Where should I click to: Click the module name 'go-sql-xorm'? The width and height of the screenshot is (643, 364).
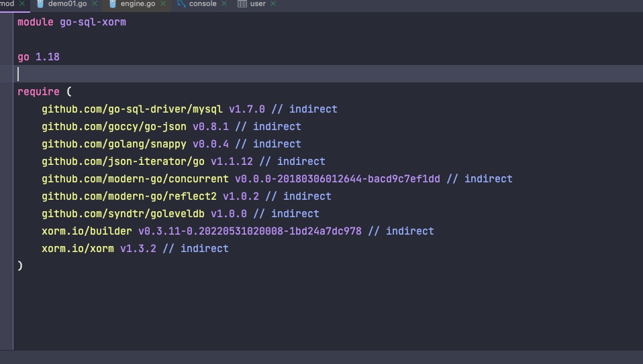[x=93, y=22]
